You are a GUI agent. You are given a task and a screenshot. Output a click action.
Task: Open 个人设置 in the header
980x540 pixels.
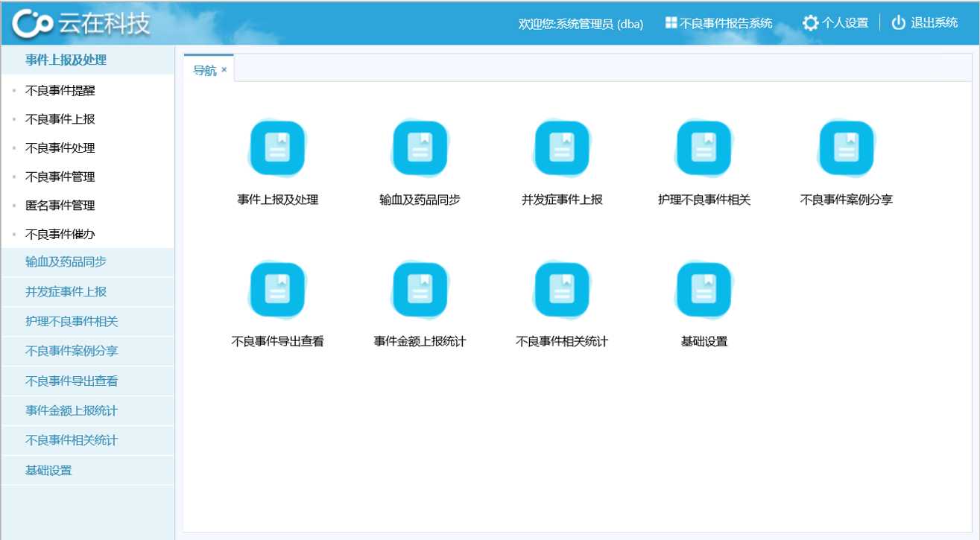click(835, 23)
